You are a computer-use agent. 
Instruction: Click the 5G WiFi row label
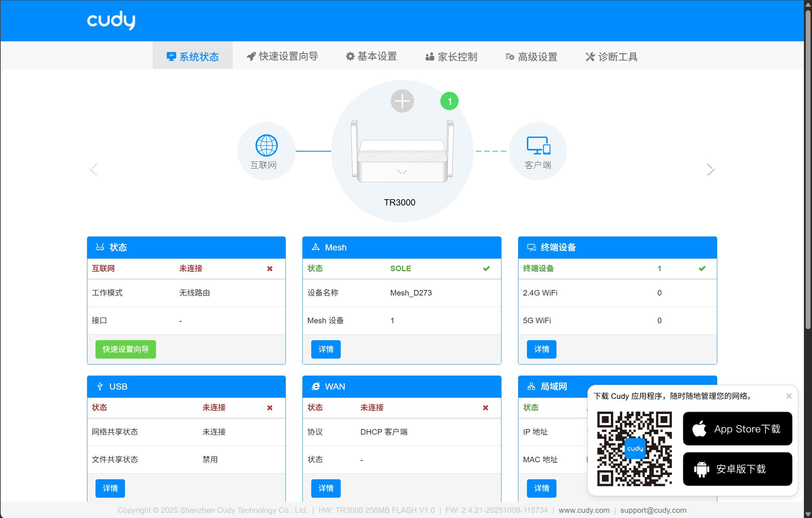click(x=537, y=320)
